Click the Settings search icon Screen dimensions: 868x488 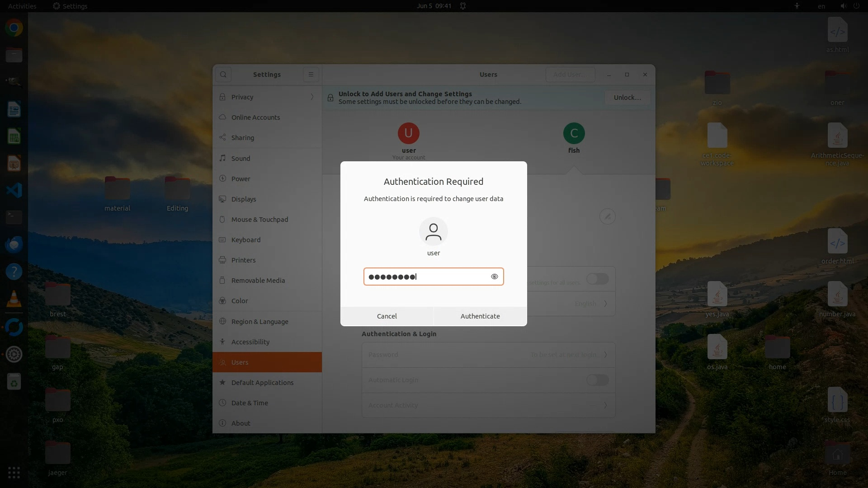pyautogui.click(x=223, y=75)
